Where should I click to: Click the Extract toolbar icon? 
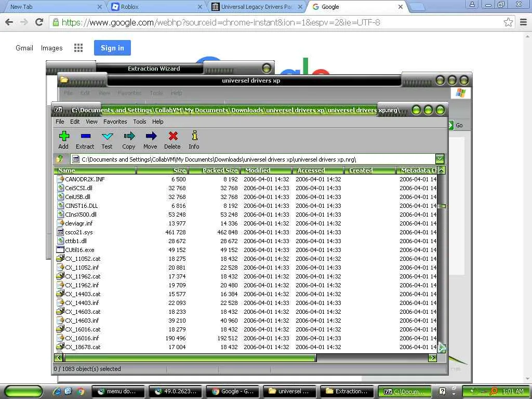(x=85, y=140)
